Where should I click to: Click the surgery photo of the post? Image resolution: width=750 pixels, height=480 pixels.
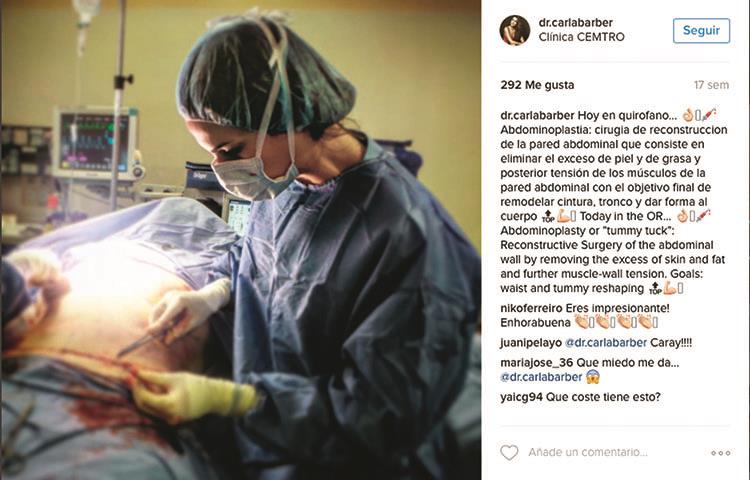[241, 240]
